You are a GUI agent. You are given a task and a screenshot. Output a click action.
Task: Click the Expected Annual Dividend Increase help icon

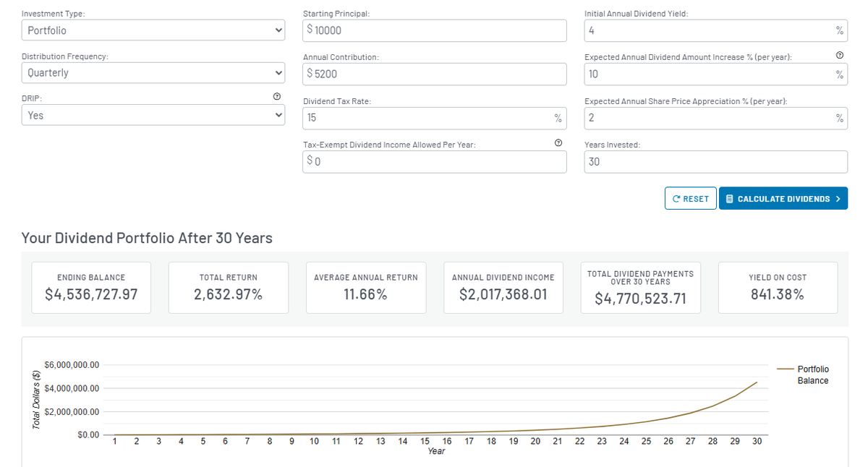click(839, 54)
